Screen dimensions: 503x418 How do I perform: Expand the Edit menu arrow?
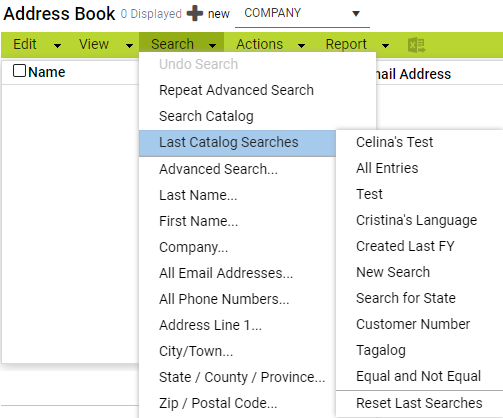coord(57,45)
